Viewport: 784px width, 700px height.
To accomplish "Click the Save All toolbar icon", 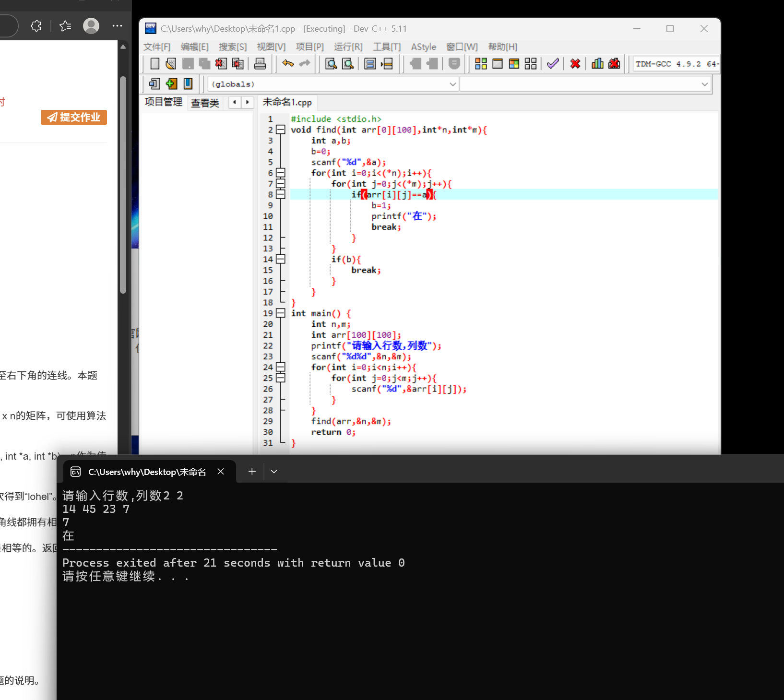I will [204, 64].
